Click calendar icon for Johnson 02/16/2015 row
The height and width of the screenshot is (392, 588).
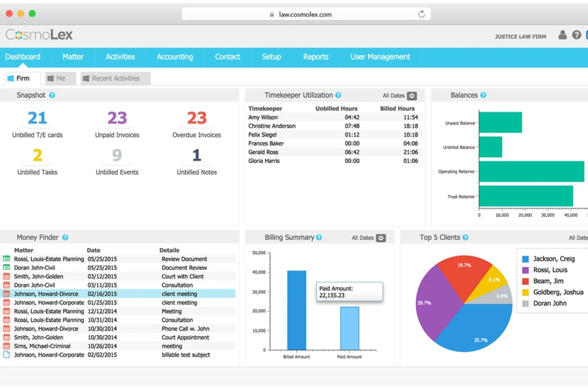6,294
